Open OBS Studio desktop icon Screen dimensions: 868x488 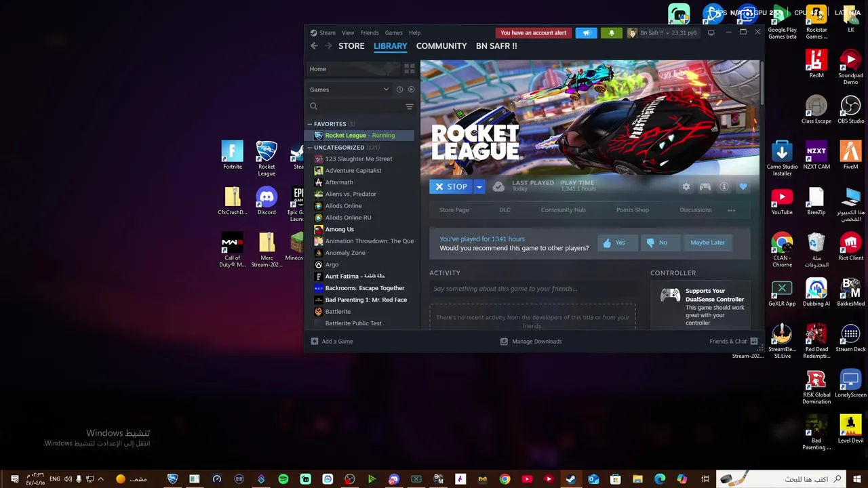coord(850,110)
